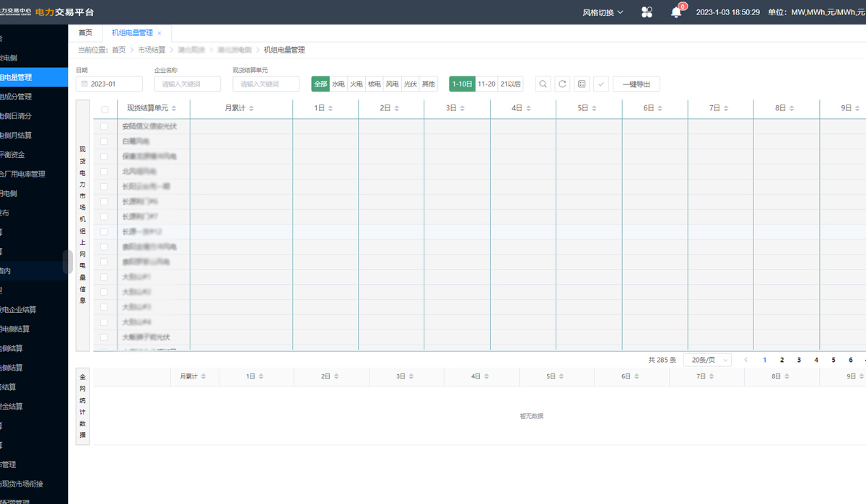Switch to the 首页 tab
This screenshot has height=504, width=866.
pos(85,33)
